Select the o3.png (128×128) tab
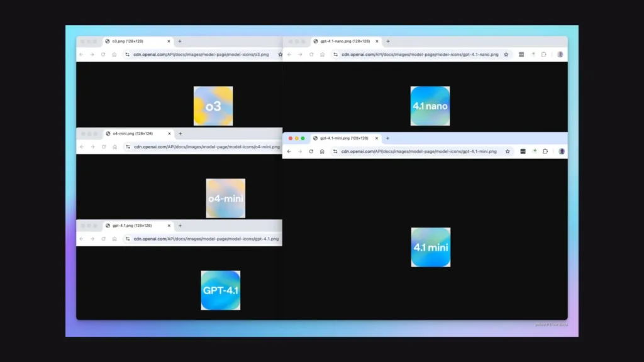The image size is (644, 362). (137, 41)
